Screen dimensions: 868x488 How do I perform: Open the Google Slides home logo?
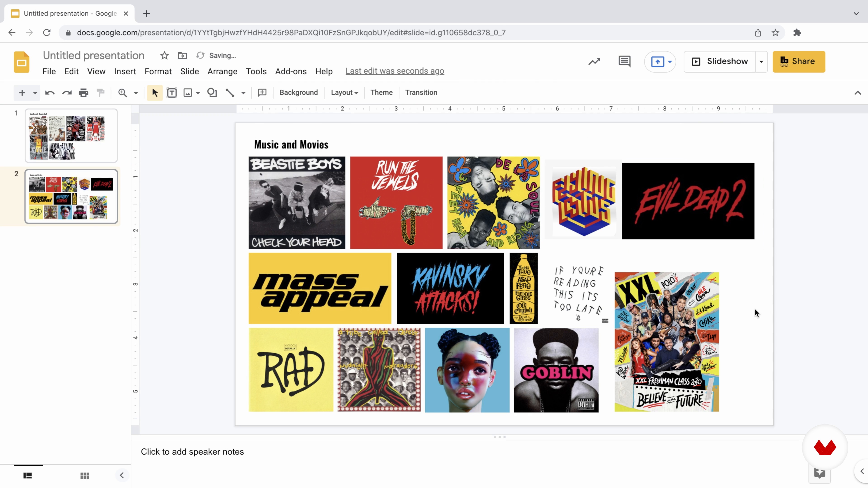[21, 62]
